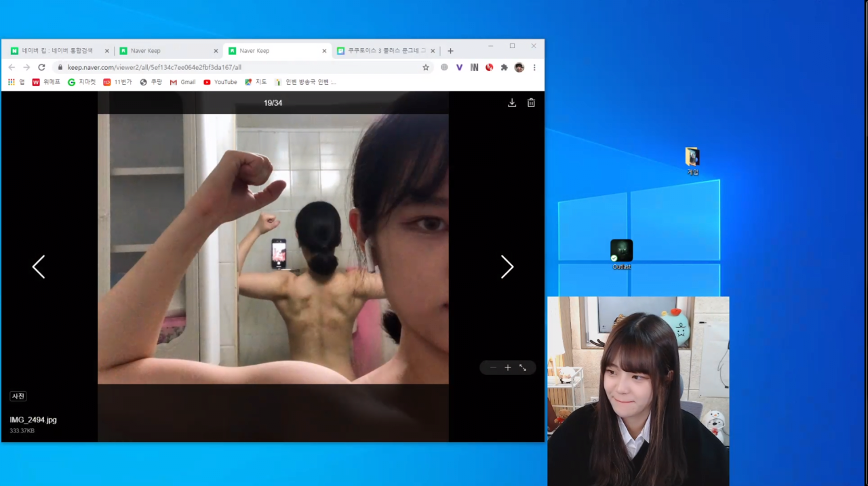Reload the Naver Keep page

(x=41, y=67)
